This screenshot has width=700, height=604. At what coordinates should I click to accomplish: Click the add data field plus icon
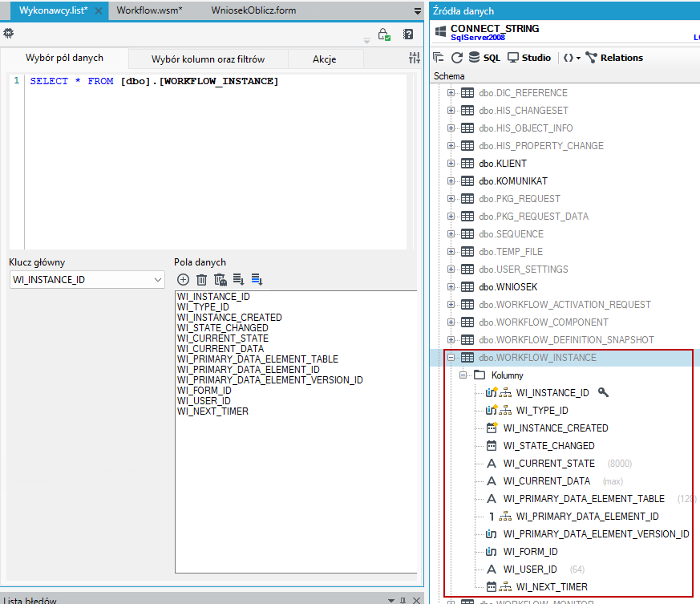tap(183, 280)
